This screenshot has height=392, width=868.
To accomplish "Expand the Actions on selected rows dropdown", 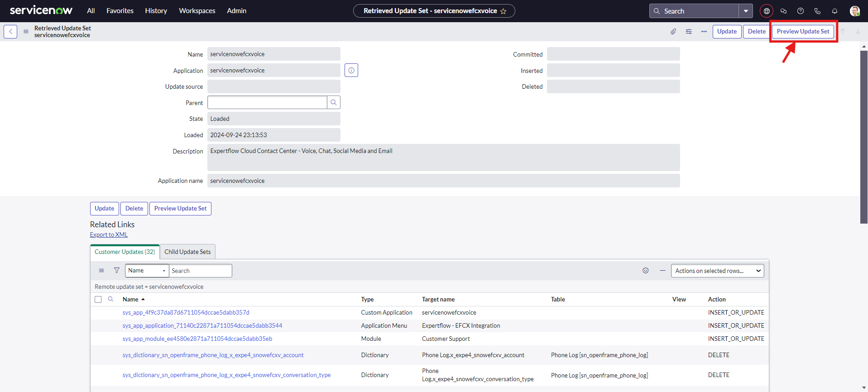I will [717, 271].
